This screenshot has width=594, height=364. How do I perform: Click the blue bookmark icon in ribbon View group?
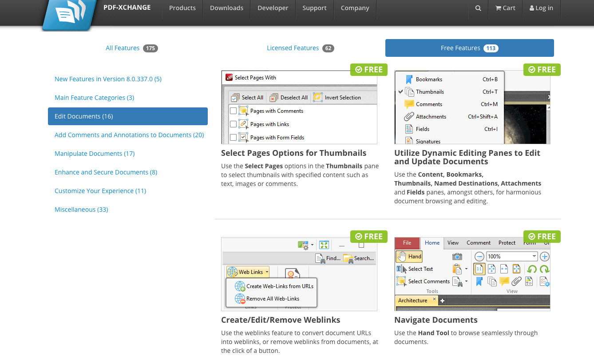pyautogui.click(x=479, y=281)
